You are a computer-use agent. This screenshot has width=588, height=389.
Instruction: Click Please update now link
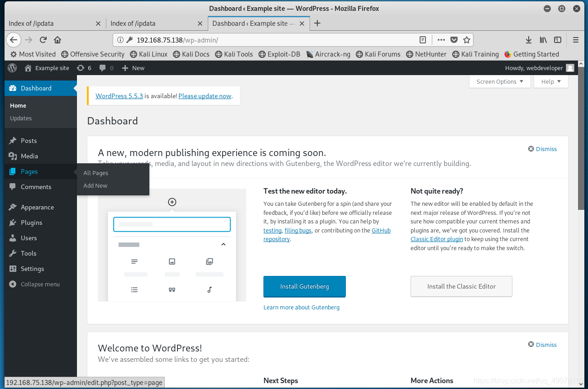[x=205, y=96]
